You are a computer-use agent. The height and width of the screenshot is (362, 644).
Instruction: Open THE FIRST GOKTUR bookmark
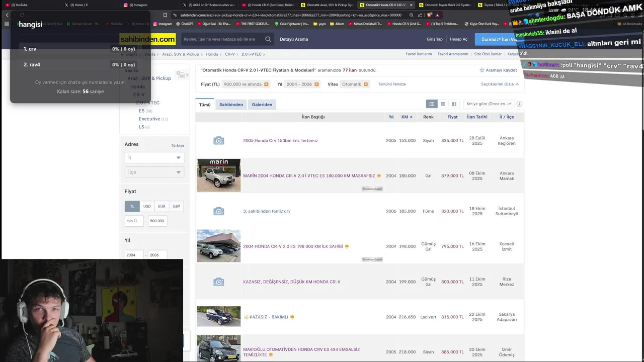tap(253, 24)
